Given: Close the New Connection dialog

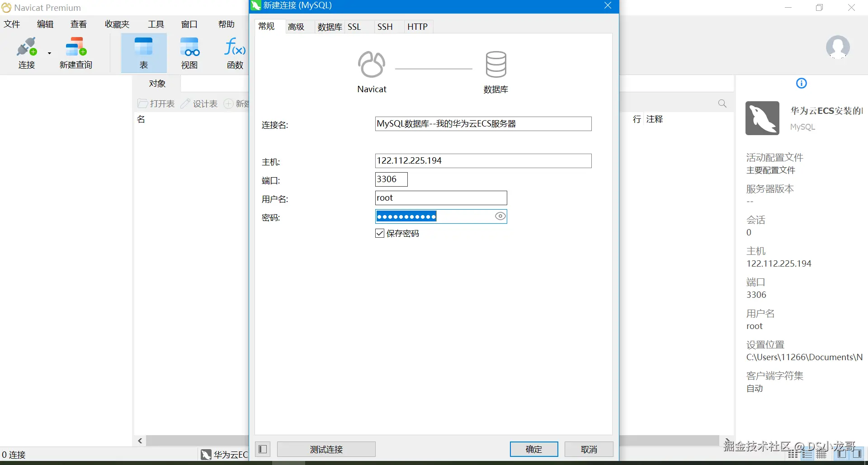Looking at the screenshot, I should pos(608,5).
